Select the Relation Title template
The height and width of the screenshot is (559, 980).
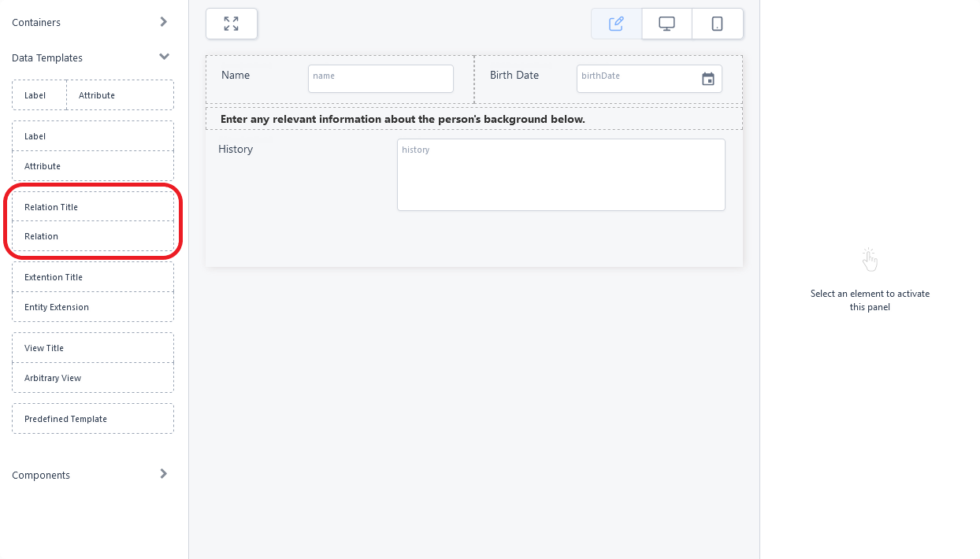click(x=92, y=207)
